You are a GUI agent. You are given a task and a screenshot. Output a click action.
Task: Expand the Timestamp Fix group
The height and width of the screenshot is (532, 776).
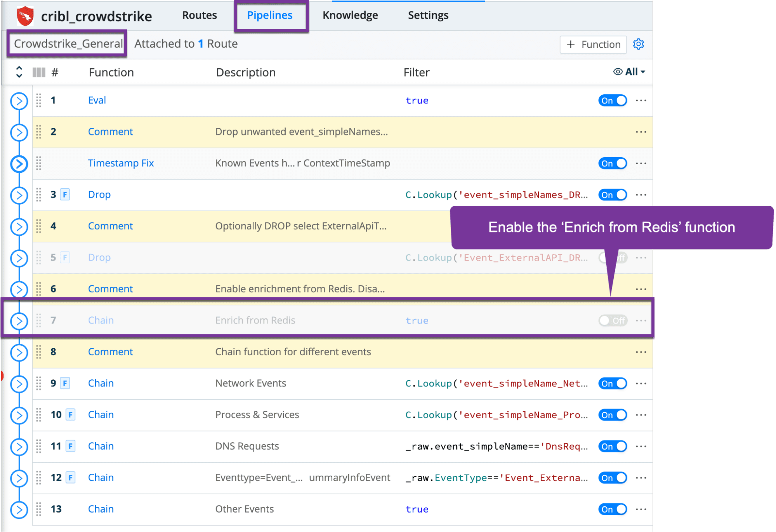[x=19, y=164]
